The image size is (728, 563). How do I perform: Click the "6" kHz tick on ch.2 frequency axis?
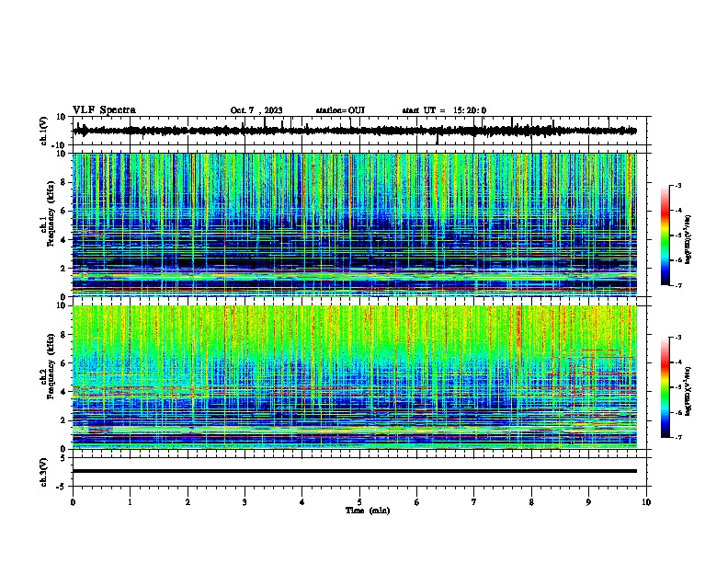(63, 363)
